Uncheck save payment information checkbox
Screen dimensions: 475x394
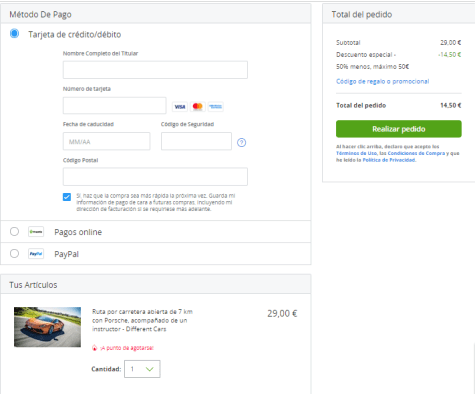tap(67, 197)
